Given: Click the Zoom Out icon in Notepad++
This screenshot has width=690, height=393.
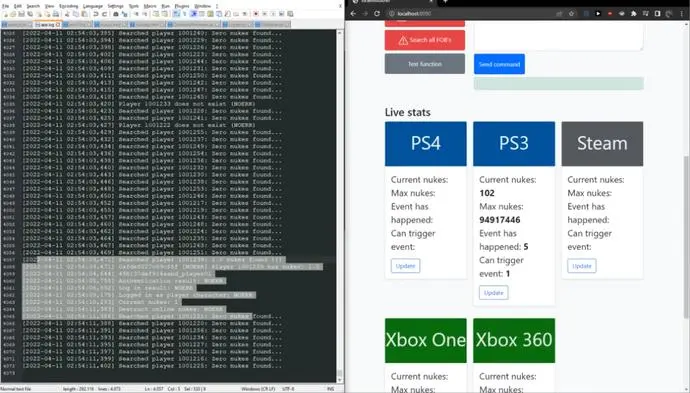Looking at the screenshot, I should 145,14.
